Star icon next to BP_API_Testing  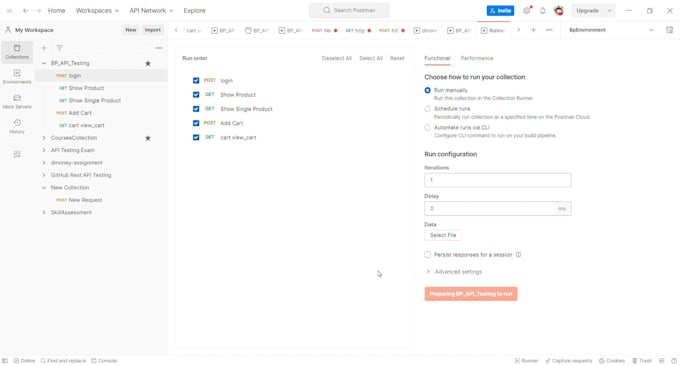(x=148, y=63)
